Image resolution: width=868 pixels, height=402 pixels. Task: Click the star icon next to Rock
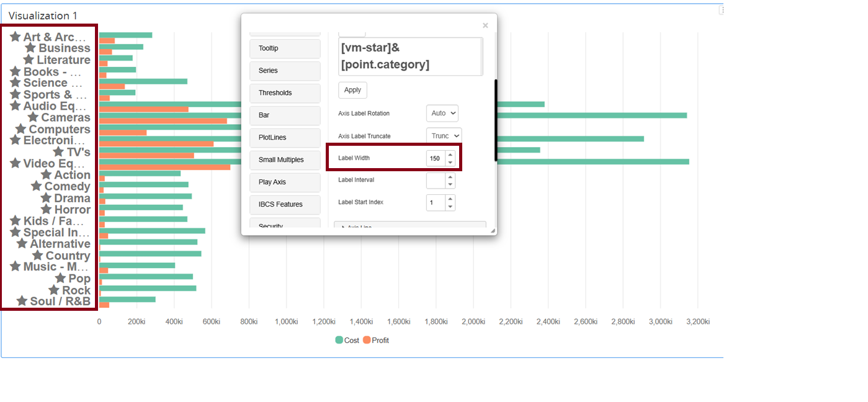[54, 290]
